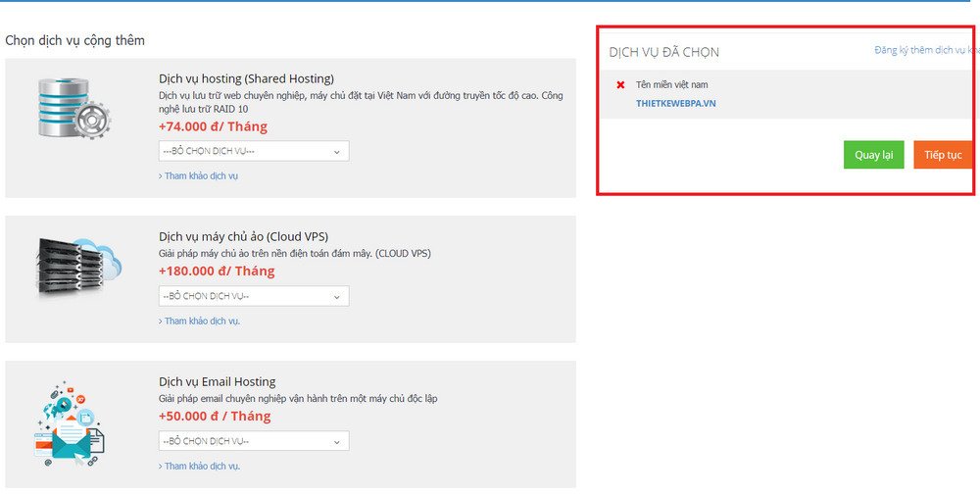Click the Email Hosting envelope icon
980x495 pixels.
click(69, 423)
